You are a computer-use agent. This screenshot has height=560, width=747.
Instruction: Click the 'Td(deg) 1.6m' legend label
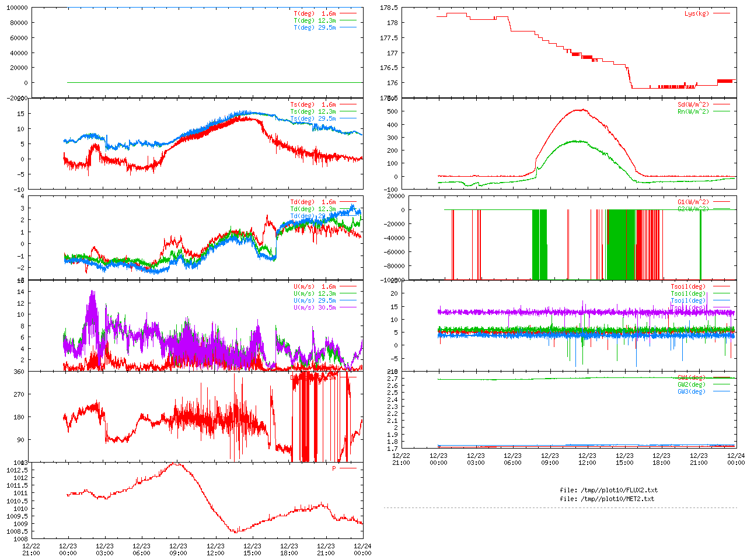click(313, 202)
